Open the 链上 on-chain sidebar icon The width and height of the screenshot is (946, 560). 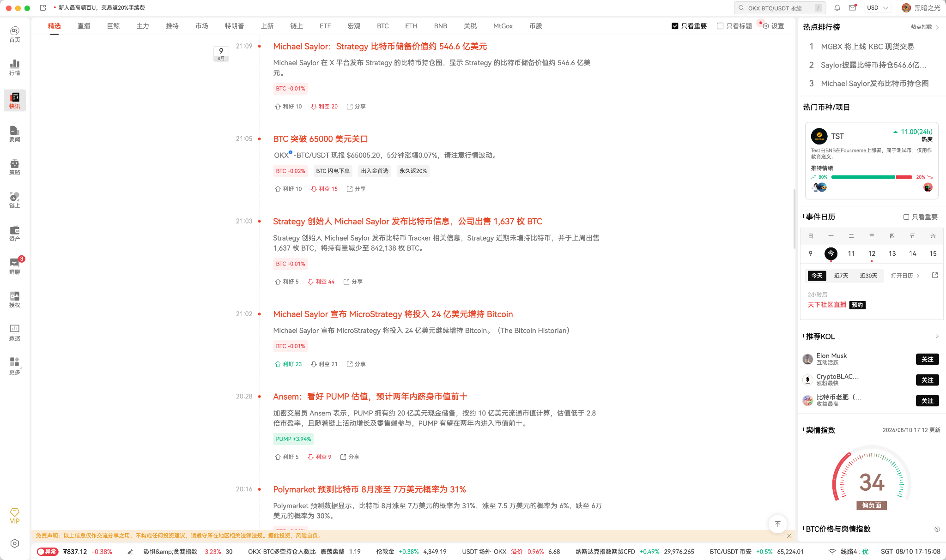coord(15,200)
